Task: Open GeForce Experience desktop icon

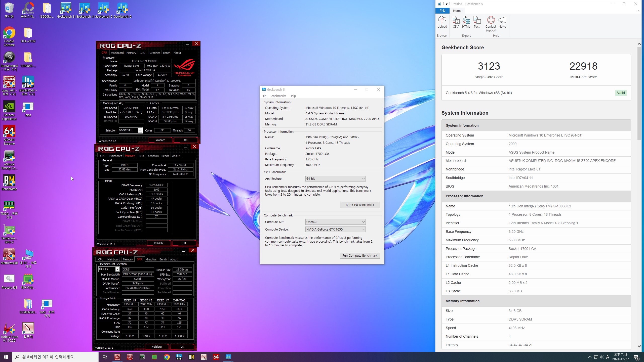Action: [x=9, y=110]
